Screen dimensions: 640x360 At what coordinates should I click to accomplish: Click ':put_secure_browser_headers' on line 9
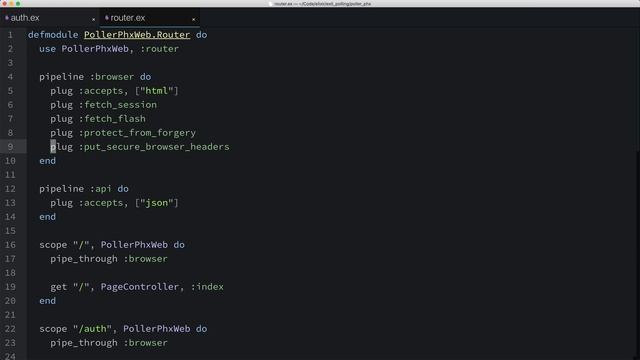click(154, 147)
